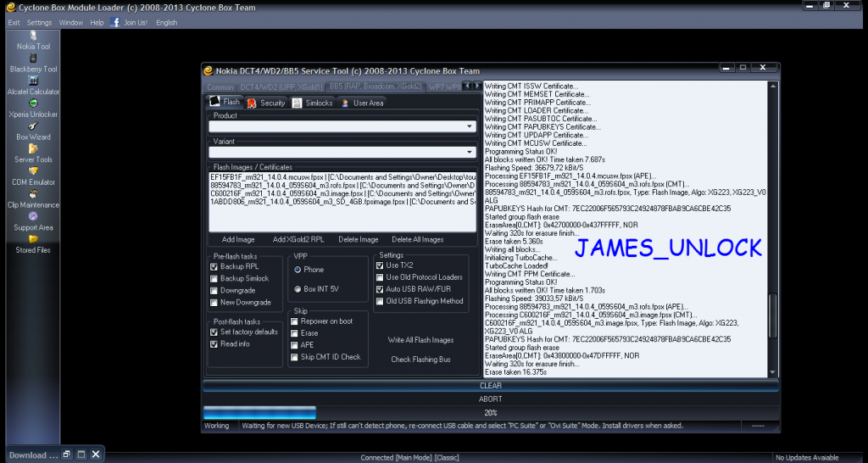This screenshot has width=868, height=463.
Task: Open Xperia Unlocker from the sidebar
Action: tap(33, 103)
